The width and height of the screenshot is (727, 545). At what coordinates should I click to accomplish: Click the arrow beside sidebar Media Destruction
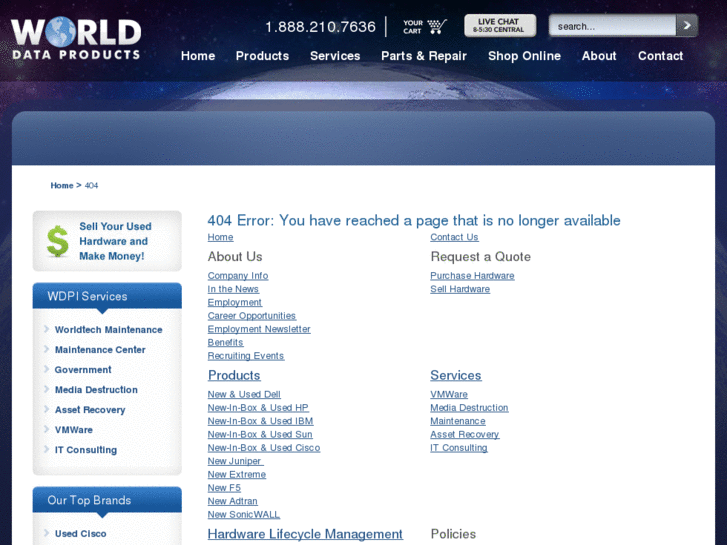pos(46,389)
